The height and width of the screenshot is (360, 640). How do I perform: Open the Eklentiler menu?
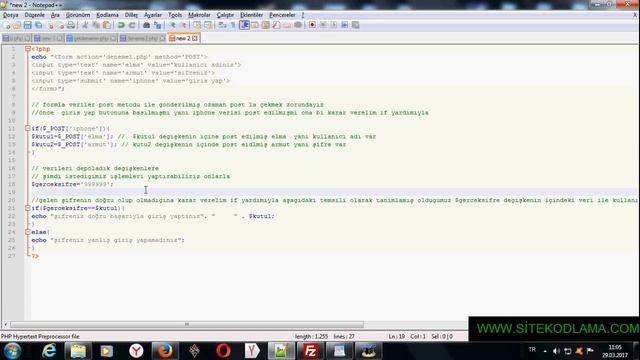tap(251, 15)
